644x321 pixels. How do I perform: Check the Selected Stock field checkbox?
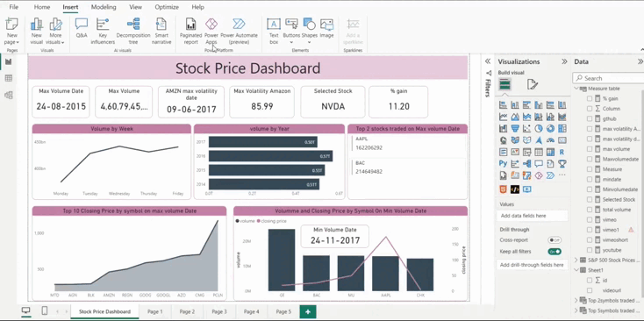pos(590,199)
